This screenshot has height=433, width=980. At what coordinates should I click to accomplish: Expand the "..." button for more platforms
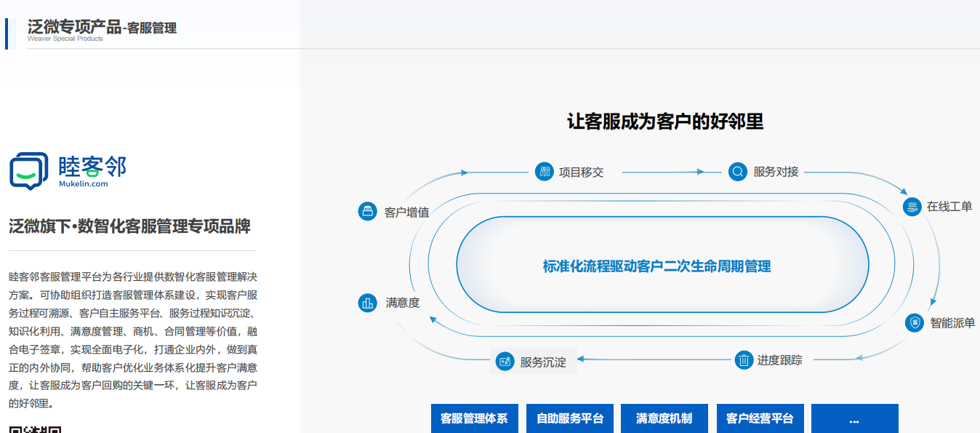(855, 418)
